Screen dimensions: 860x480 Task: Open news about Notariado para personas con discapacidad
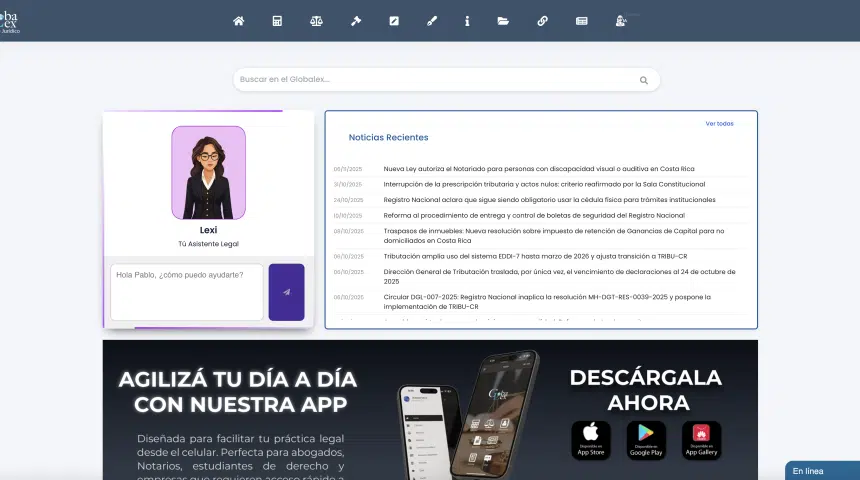[x=538, y=169]
